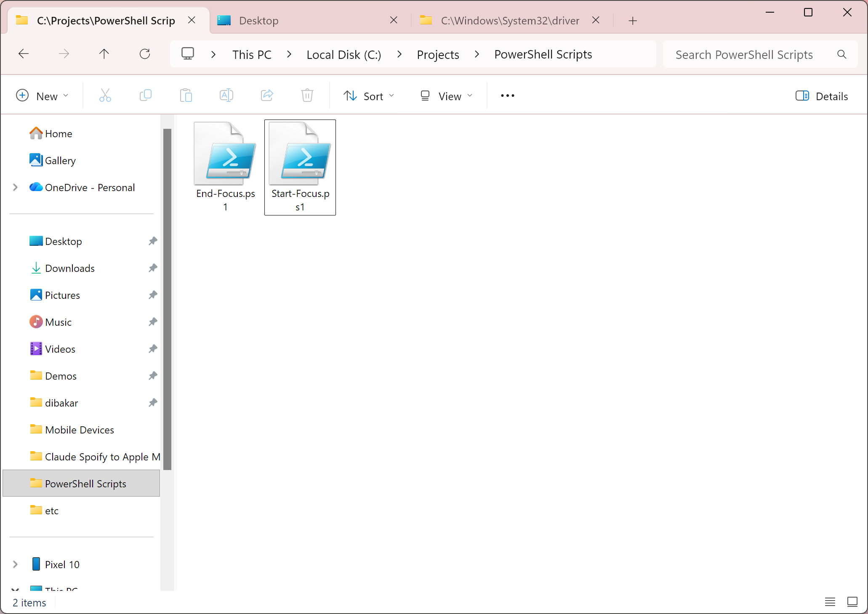The width and height of the screenshot is (868, 614).
Task: Expand chevron after This PC breadcrumb
Action: click(289, 54)
